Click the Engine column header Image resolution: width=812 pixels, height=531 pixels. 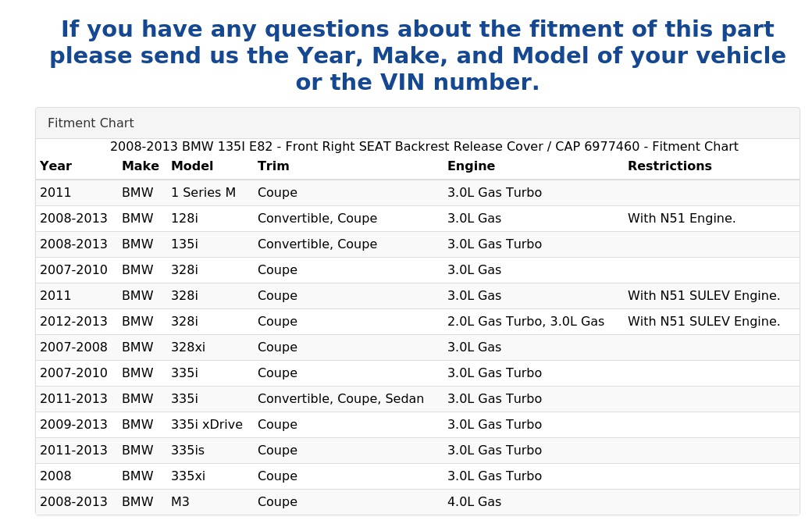coord(472,166)
